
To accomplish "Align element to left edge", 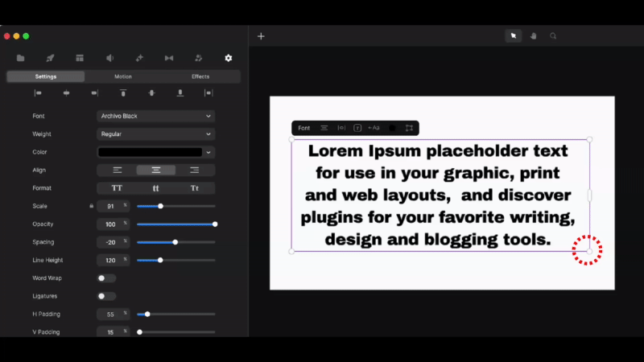I will [x=38, y=93].
